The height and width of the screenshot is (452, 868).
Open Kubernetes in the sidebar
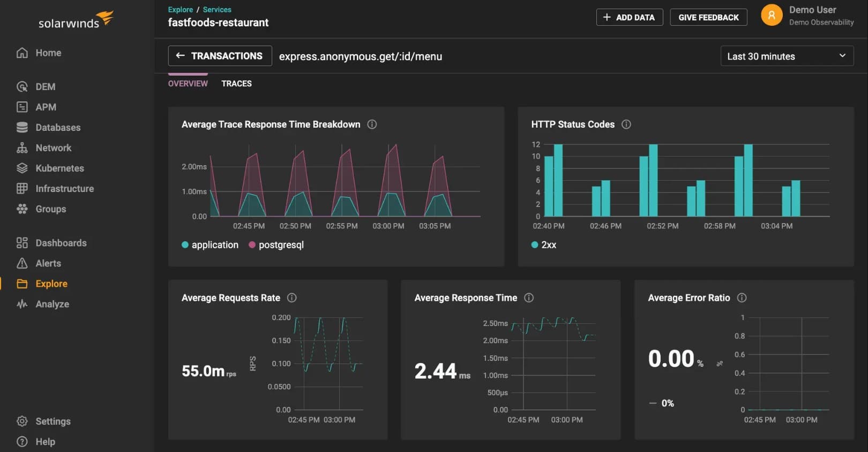click(x=59, y=168)
